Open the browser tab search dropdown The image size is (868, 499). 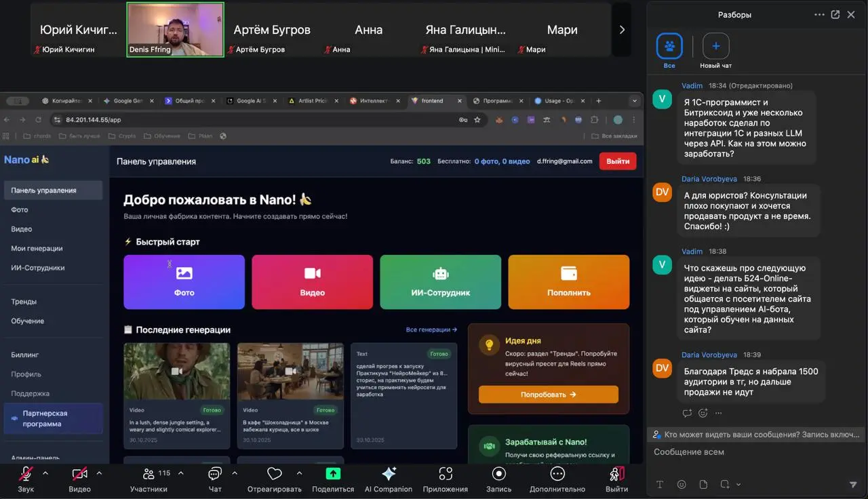click(635, 101)
